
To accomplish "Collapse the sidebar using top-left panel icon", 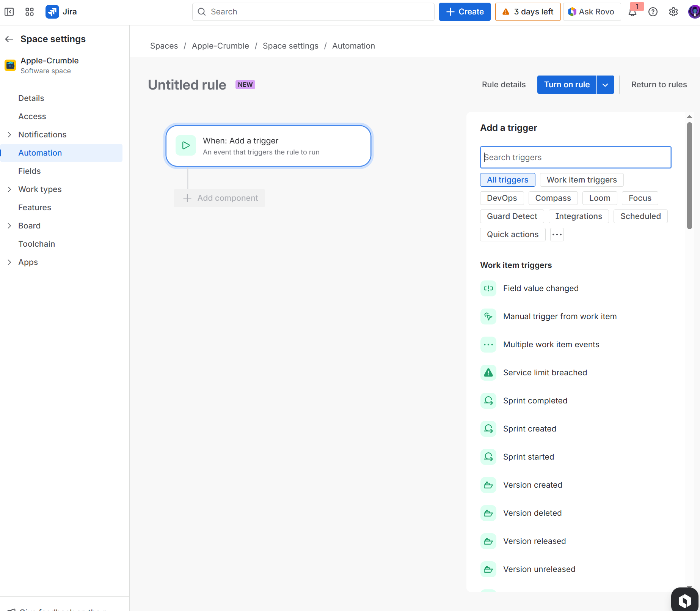I will pos(9,12).
